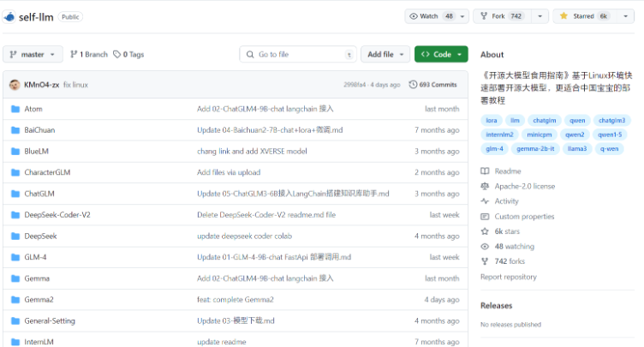Select the qwen topic tag
The image size is (644, 347).
click(x=577, y=121)
